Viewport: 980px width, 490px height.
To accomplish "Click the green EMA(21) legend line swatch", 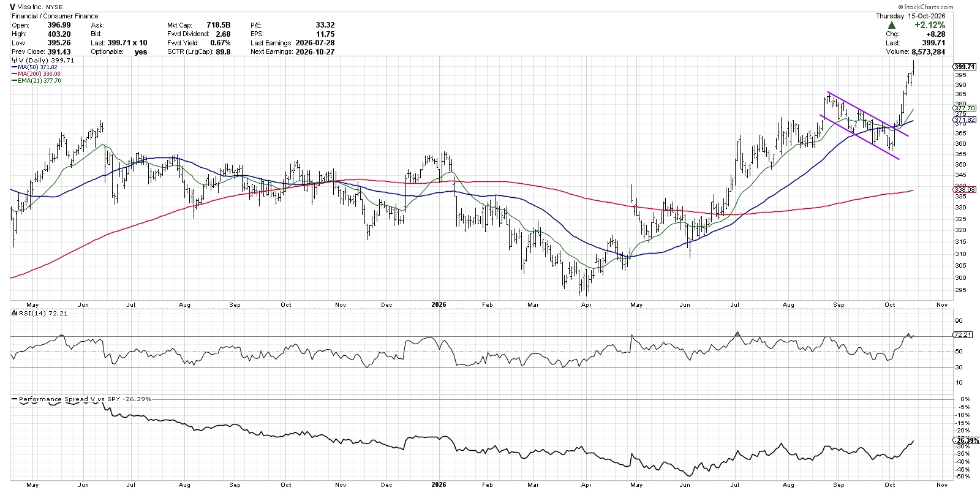I will tap(14, 81).
